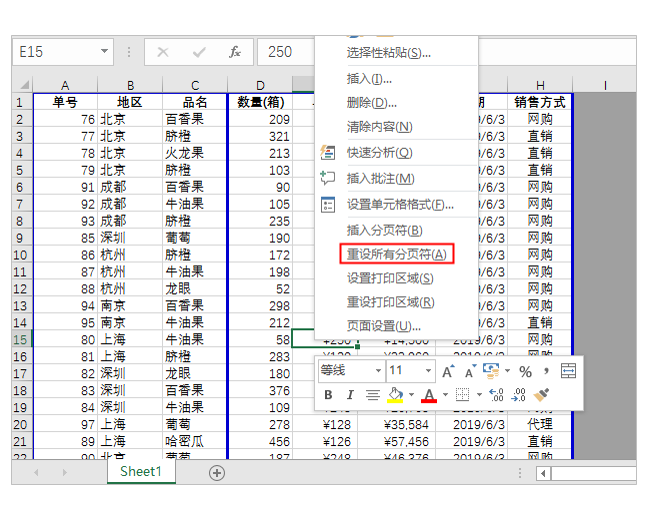Expand border styles arrow
Viewport: 652px width, 515px height.
pyautogui.click(x=479, y=394)
